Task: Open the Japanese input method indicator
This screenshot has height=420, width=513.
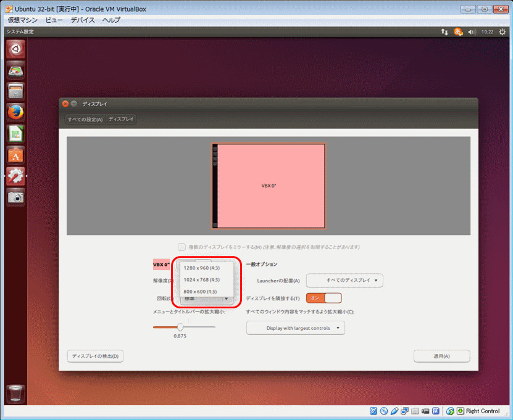Action: pyautogui.click(x=458, y=31)
